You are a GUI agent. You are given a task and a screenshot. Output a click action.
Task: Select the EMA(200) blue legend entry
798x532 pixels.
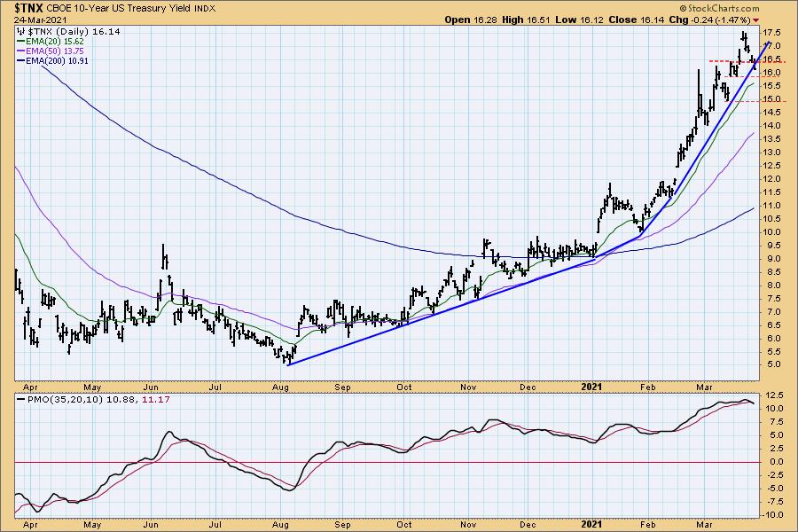51,59
